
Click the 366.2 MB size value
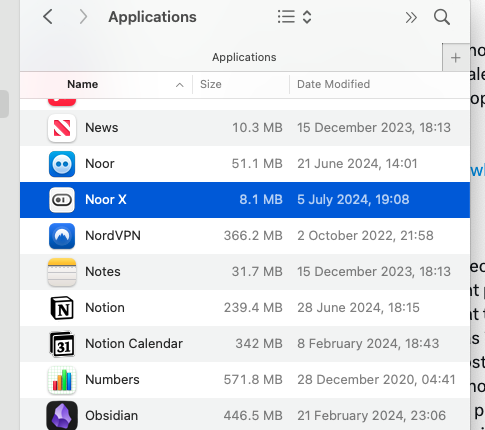[253, 236]
